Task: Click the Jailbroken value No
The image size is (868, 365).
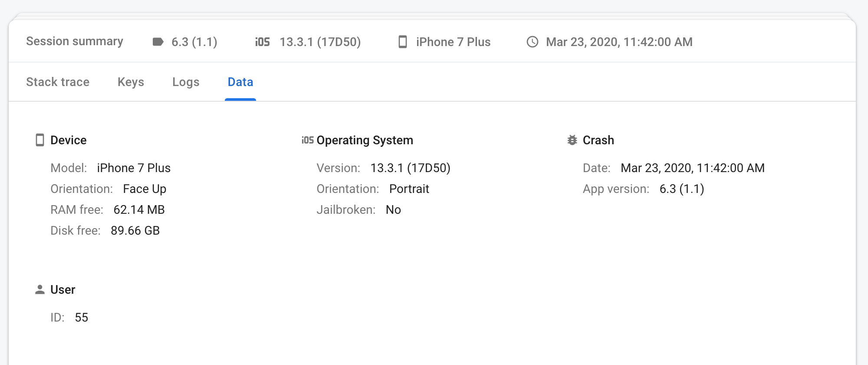Action: click(x=393, y=209)
